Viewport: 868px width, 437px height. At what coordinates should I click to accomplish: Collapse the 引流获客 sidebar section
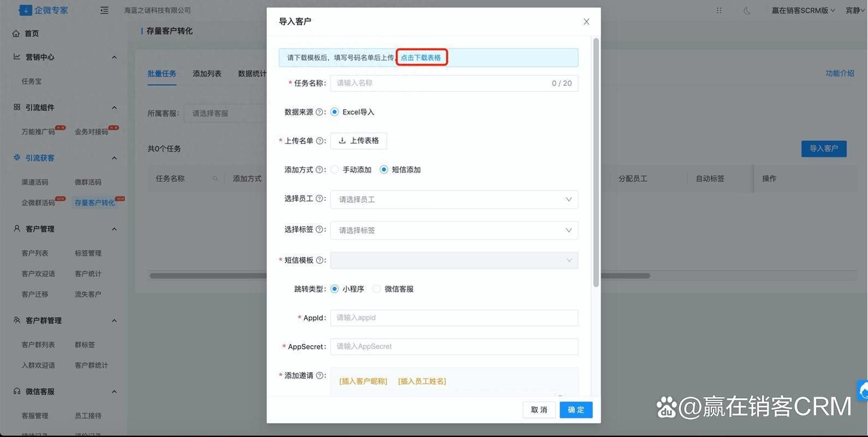point(114,158)
